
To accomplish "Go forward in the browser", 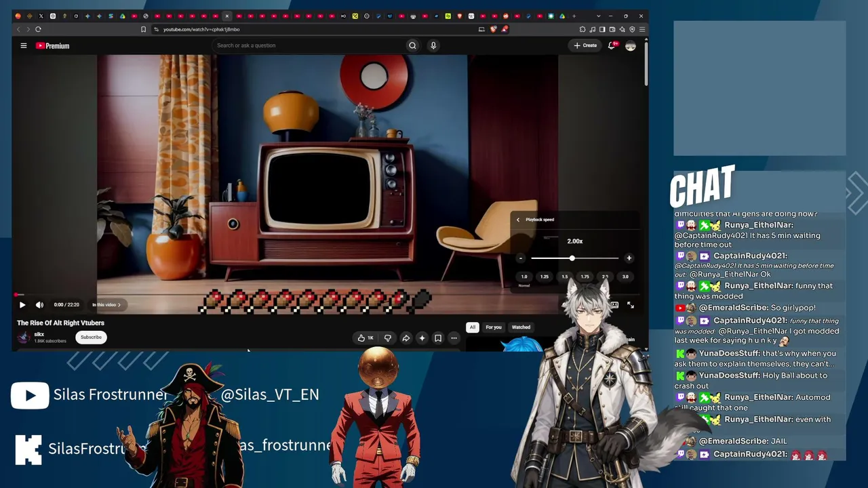I will tap(28, 29).
